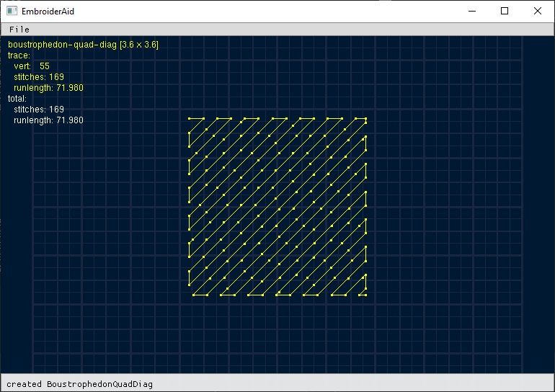555x392 pixels.
Task: Open the File menu
Action: [19, 30]
